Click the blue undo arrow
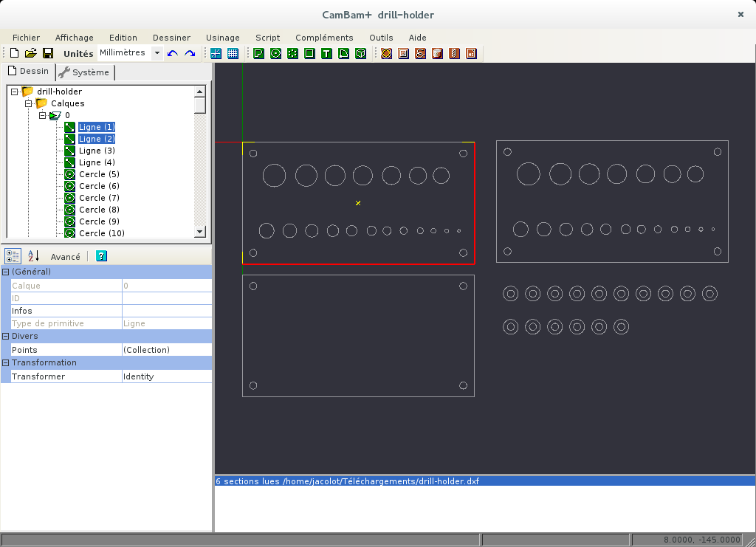Screen dimensions: 756x547 click(173, 53)
